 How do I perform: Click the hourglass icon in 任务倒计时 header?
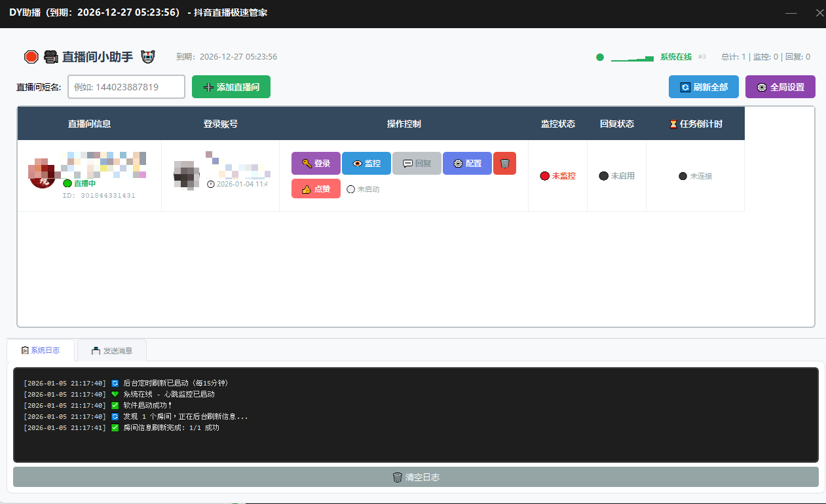click(673, 124)
